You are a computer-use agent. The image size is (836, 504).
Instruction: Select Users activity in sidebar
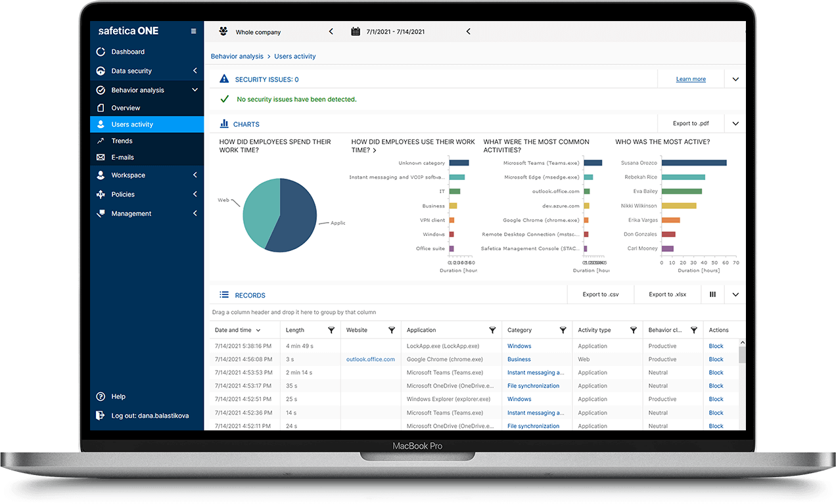click(147, 124)
